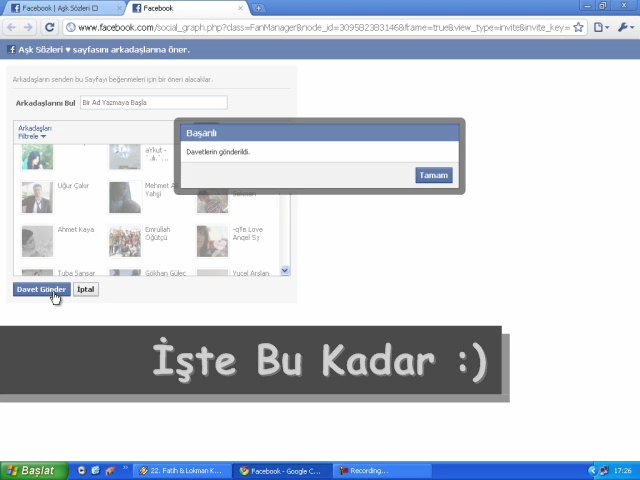This screenshot has height=480, width=640.
Task: Open the Chrome wrench settings menu
Action: 625,27
